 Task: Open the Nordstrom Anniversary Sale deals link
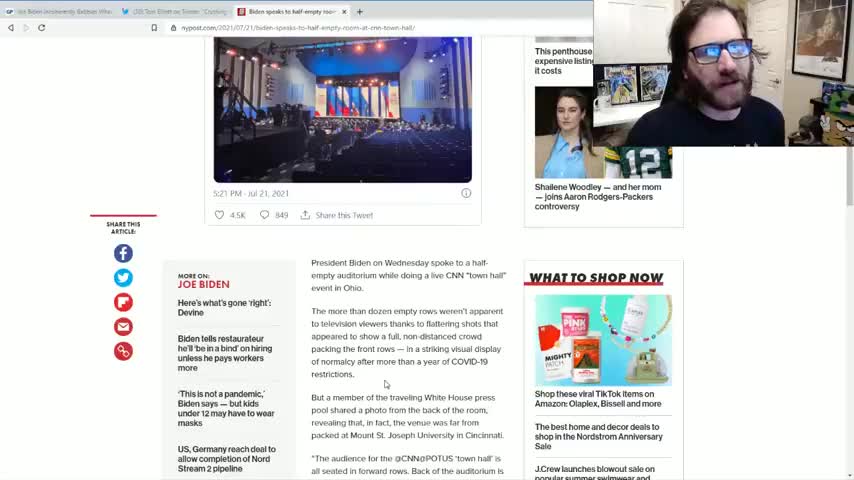coord(599,436)
